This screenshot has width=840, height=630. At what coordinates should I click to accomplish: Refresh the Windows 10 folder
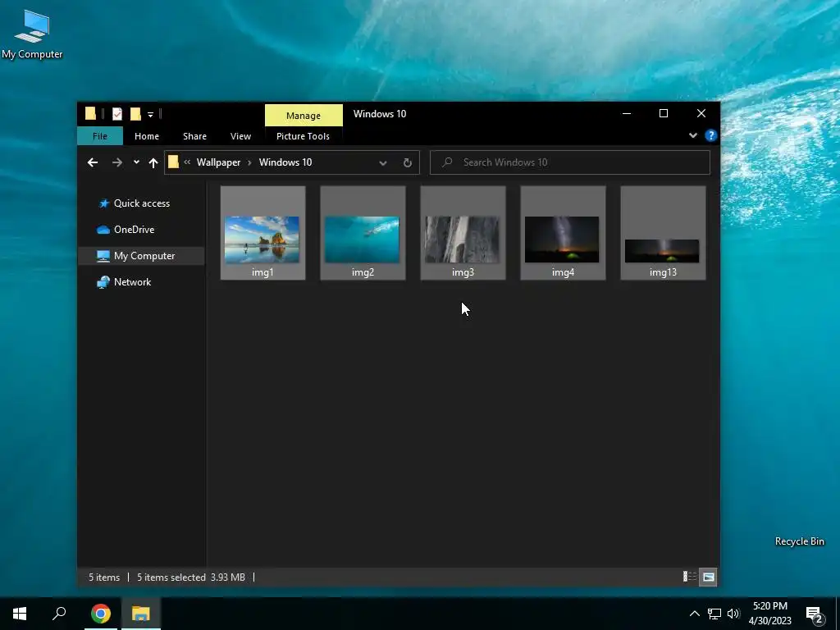[407, 162]
